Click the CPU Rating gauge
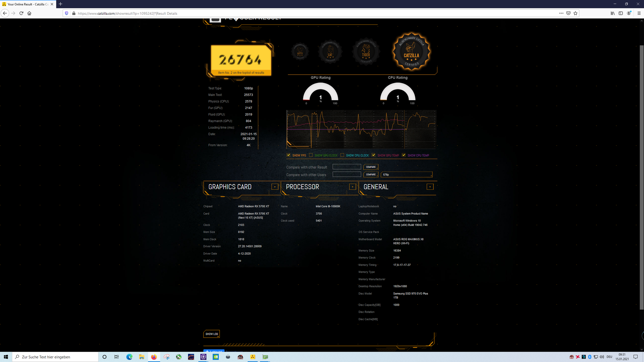 point(398,92)
